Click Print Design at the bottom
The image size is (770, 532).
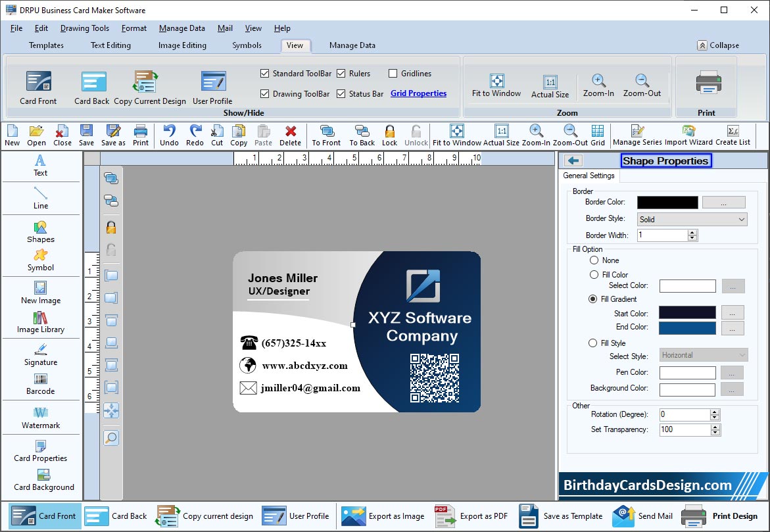(719, 516)
